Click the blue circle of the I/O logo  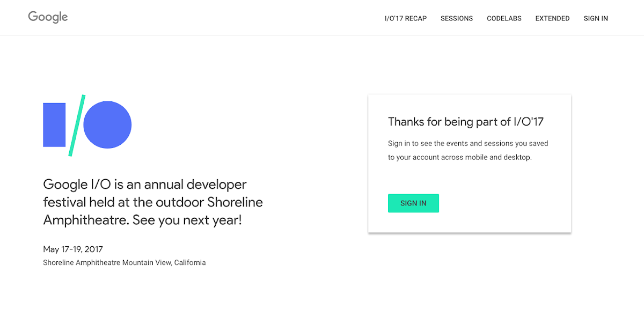click(107, 124)
